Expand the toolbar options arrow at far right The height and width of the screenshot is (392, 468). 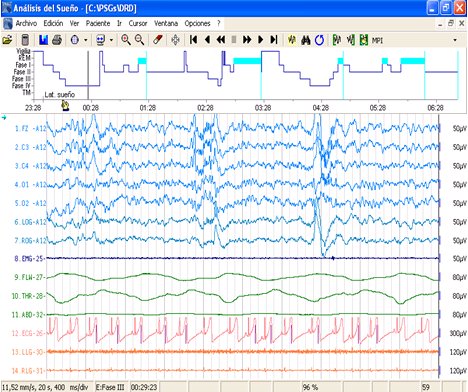455,40
